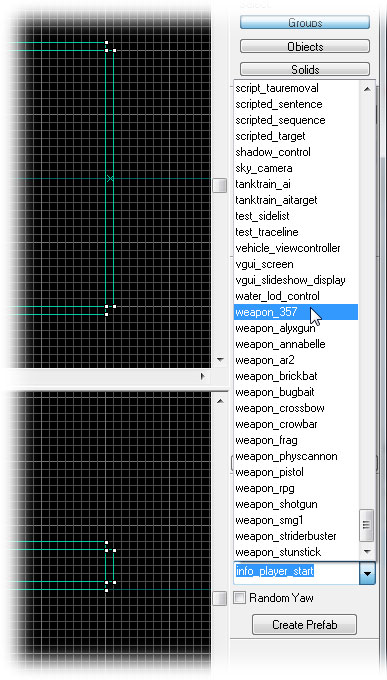
Task: Click the entity list scroll-up arrow
Action: (x=367, y=88)
